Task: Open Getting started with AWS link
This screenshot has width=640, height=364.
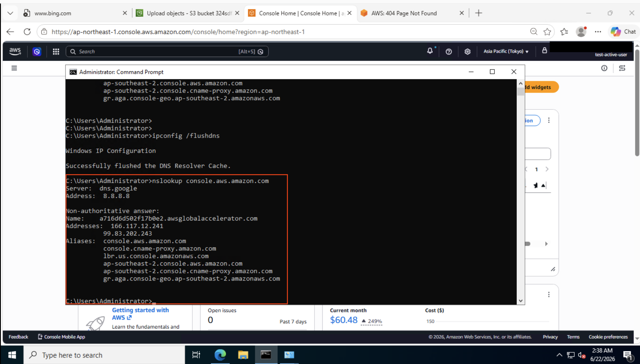Action: 140,314
